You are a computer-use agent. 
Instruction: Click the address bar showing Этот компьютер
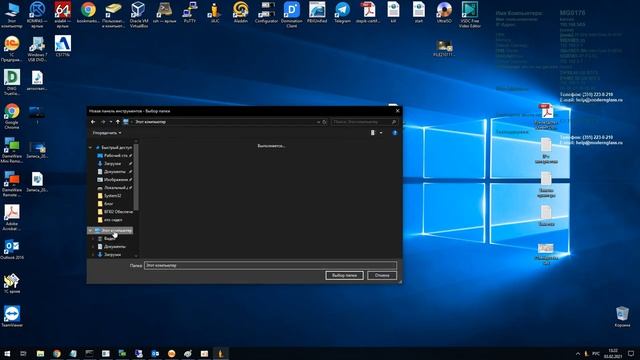pyautogui.click(x=224, y=122)
